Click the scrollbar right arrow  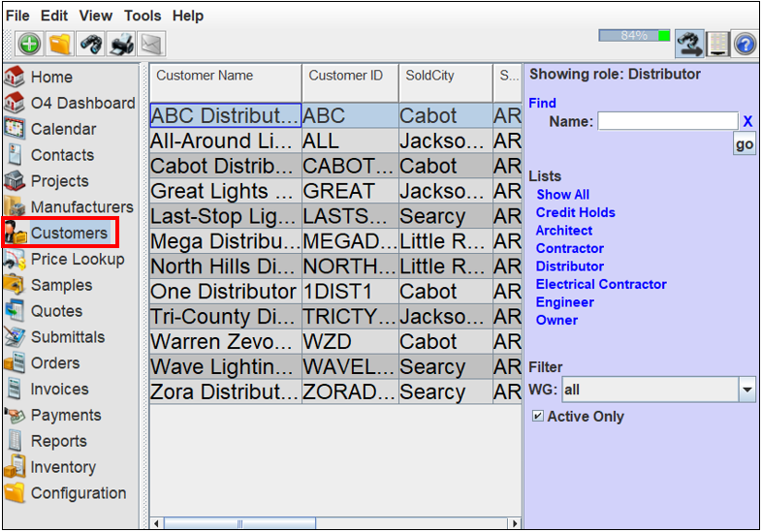(515, 523)
